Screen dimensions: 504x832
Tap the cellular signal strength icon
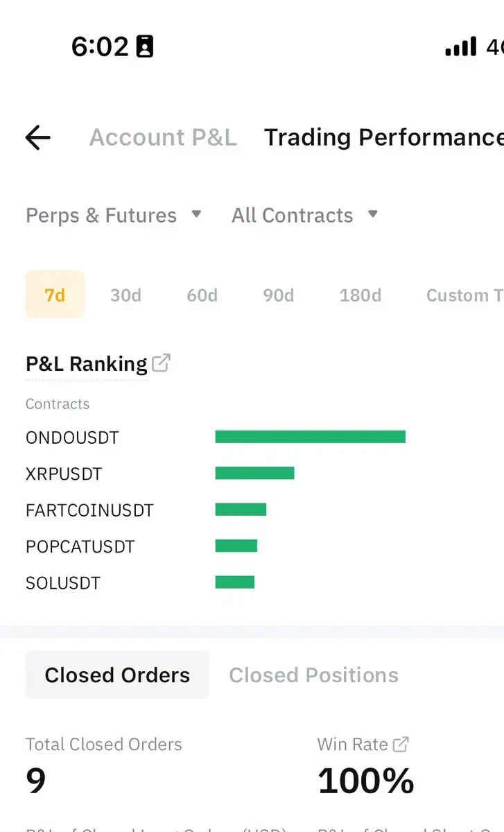pyautogui.click(x=460, y=46)
